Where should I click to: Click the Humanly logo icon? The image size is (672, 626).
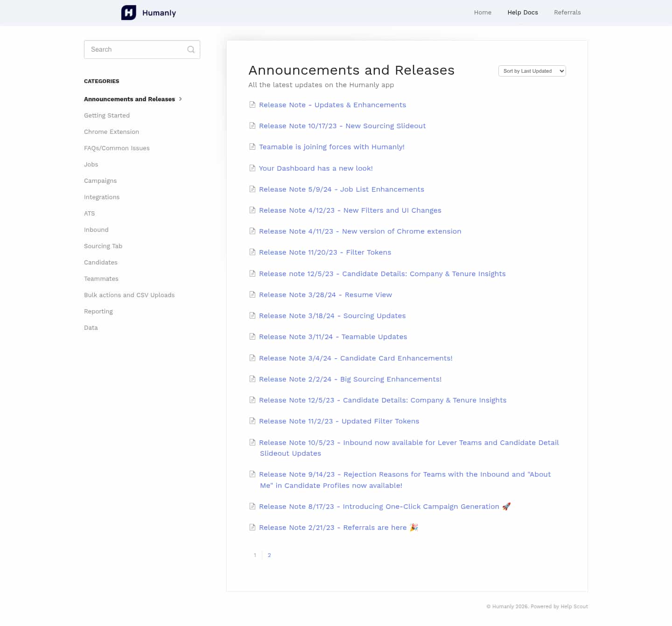pyautogui.click(x=129, y=13)
